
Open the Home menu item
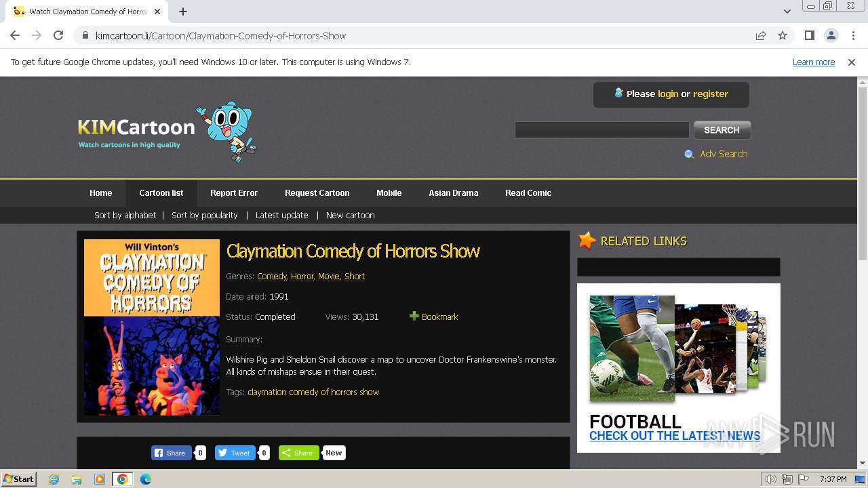point(101,192)
